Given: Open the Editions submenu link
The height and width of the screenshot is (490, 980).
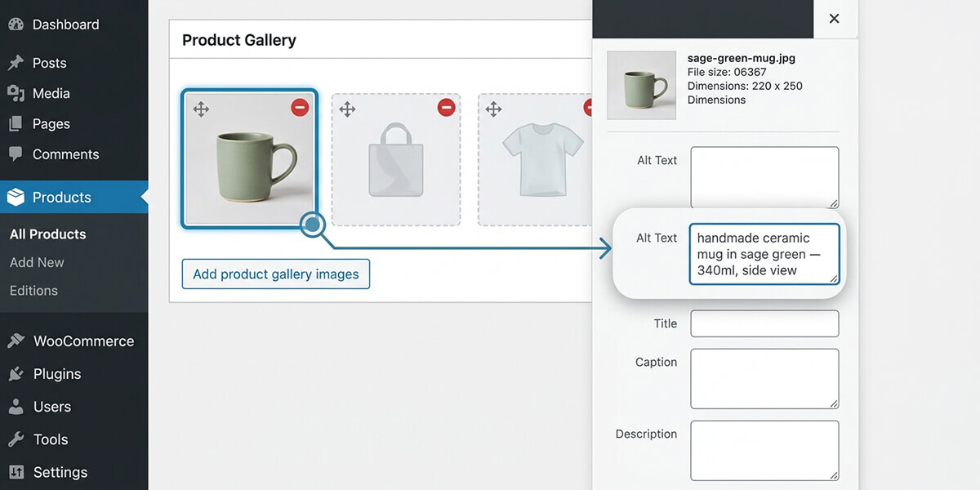Looking at the screenshot, I should 33,291.
